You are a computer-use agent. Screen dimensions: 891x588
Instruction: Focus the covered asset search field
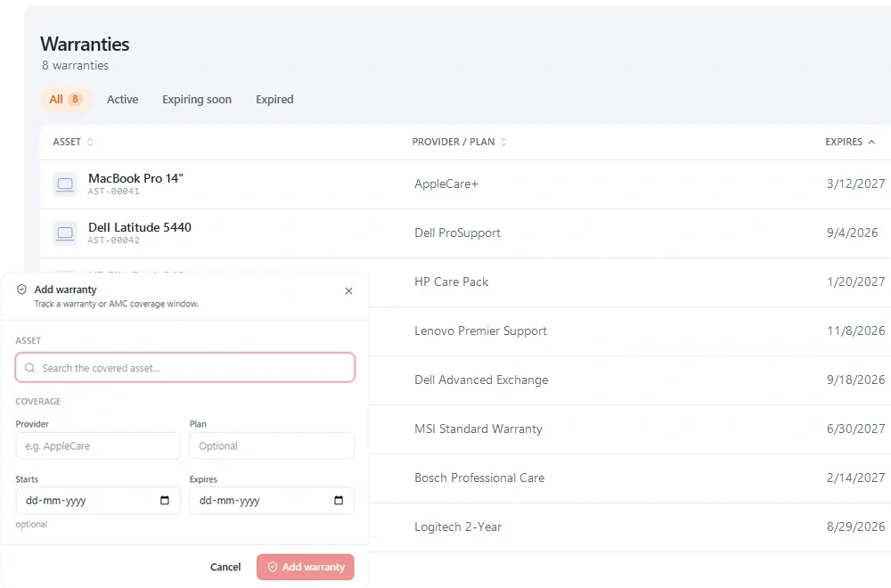tap(185, 368)
